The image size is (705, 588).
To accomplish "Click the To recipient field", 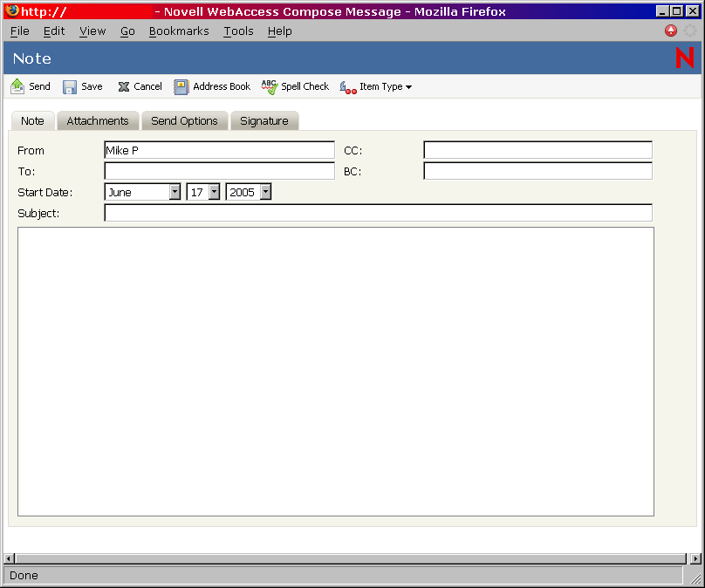I will (x=219, y=171).
